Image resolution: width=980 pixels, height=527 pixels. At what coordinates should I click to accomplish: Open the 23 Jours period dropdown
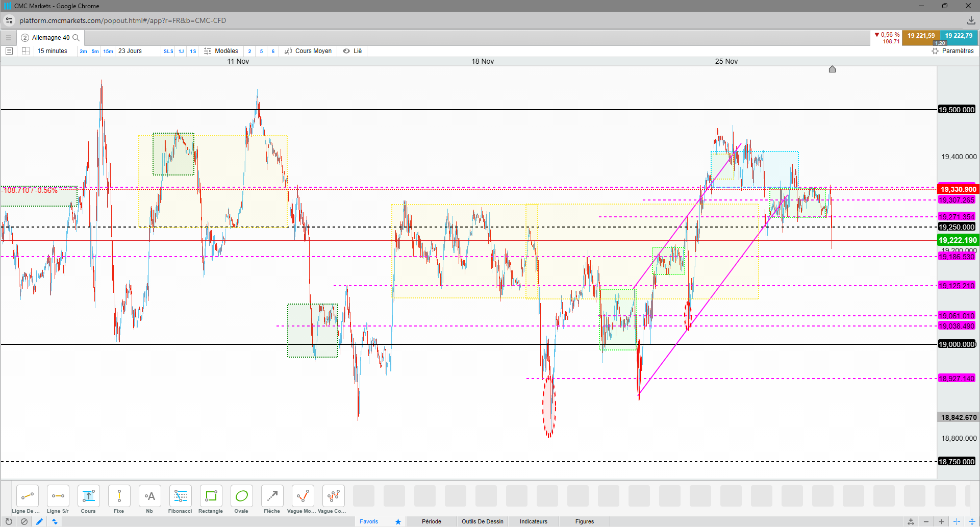coord(130,51)
